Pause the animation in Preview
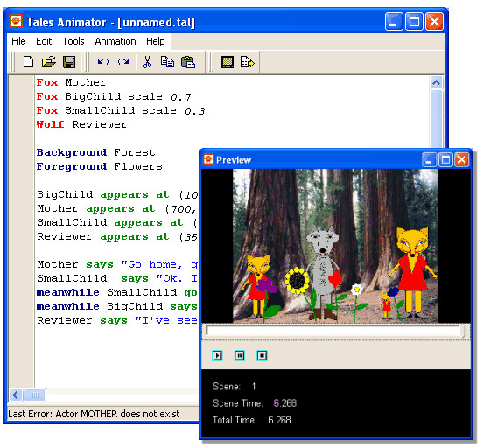This screenshot has width=483, height=448. (x=240, y=355)
